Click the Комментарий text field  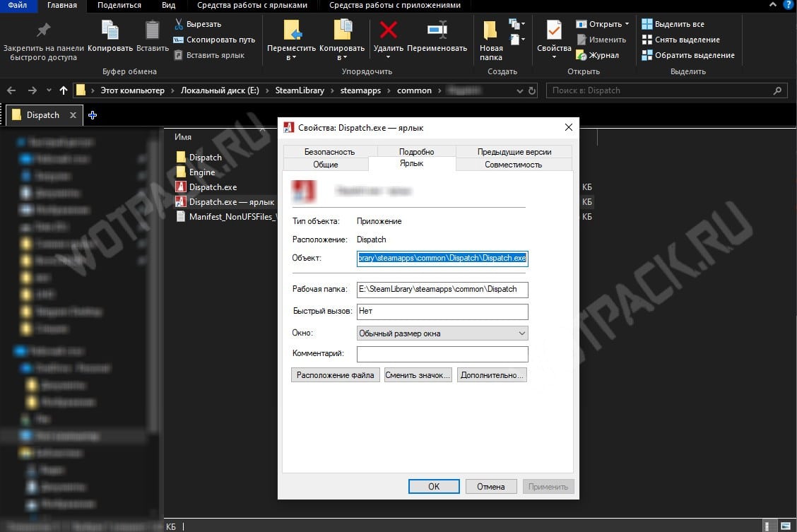pos(442,354)
